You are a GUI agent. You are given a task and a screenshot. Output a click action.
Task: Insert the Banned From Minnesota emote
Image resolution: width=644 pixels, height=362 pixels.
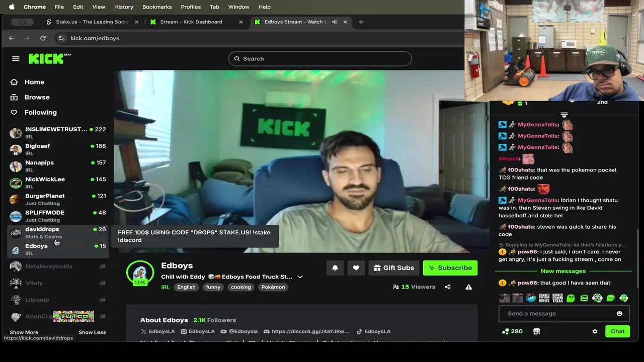544,298
